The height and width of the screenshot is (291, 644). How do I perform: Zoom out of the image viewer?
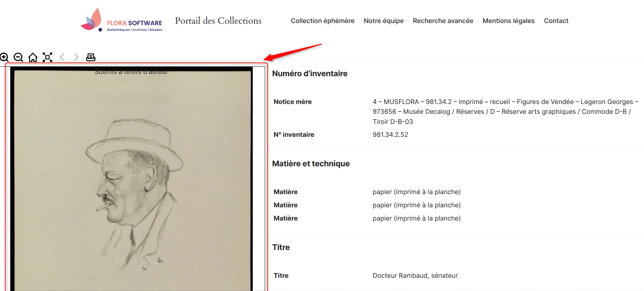coord(18,57)
